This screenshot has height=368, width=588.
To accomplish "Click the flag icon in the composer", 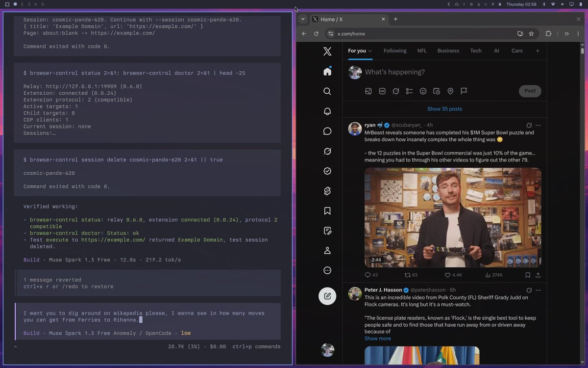I will tap(464, 91).
